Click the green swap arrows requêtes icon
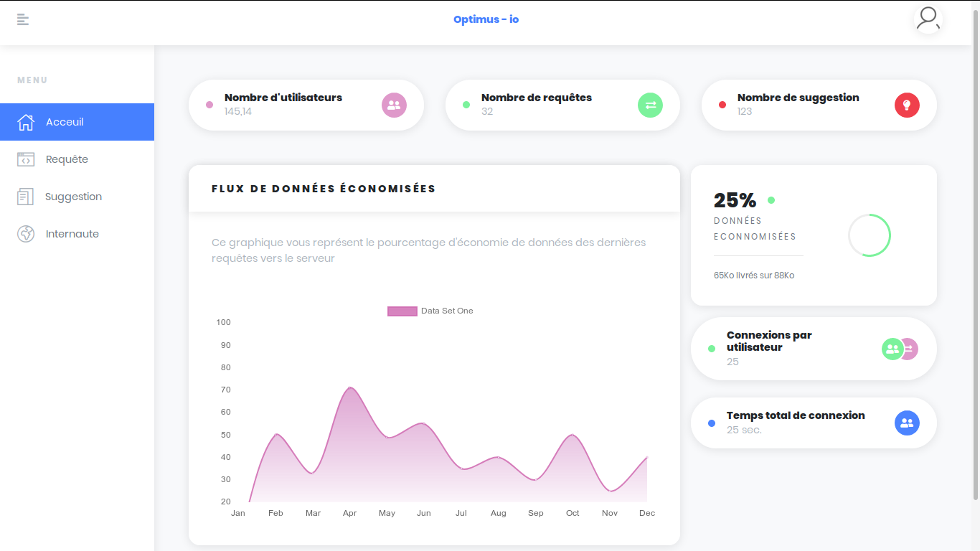The image size is (980, 551). click(650, 105)
